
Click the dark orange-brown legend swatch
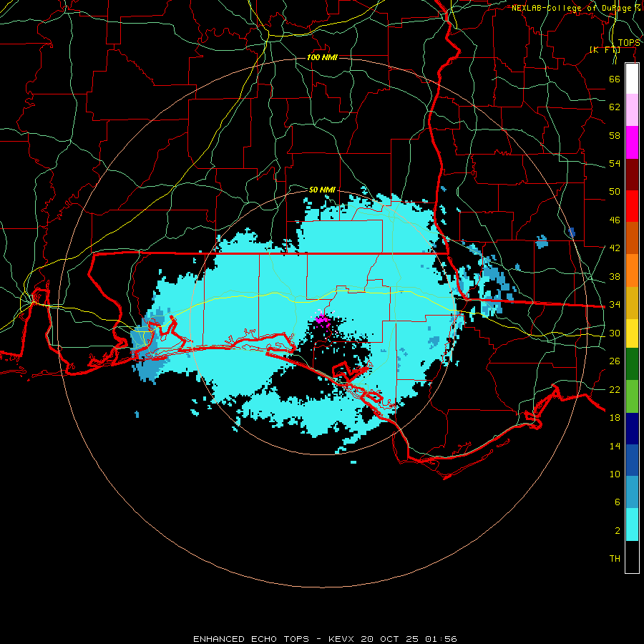tap(632, 238)
